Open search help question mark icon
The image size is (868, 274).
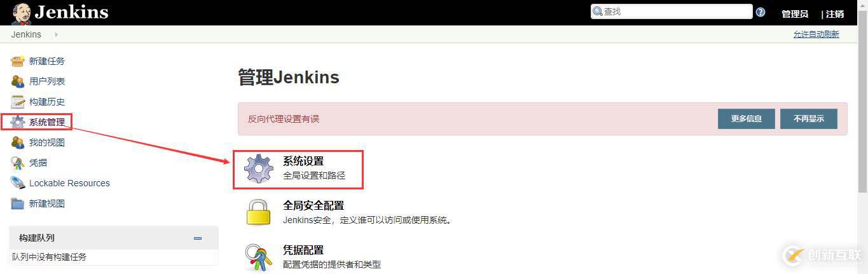click(761, 12)
